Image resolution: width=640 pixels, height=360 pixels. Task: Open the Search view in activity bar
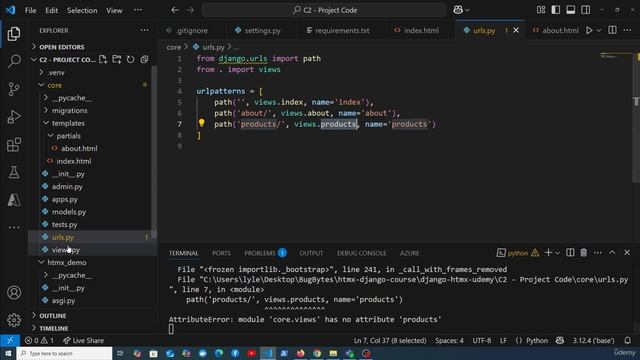pos(14,61)
